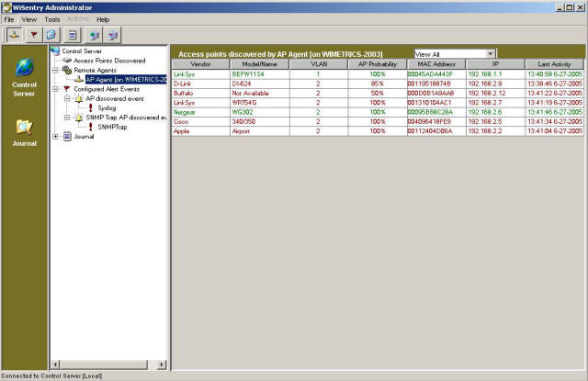Sort by the Model/Name column header
This screenshot has width=588, height=381.
pos(259,64)
